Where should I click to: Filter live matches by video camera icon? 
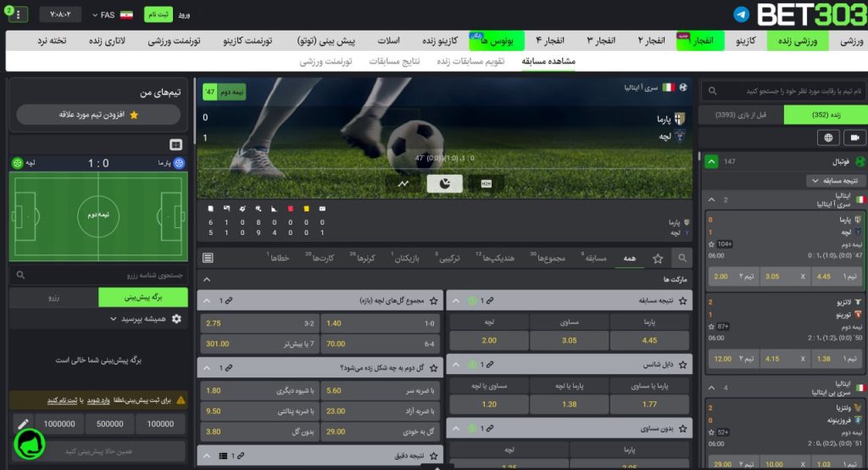854,137
